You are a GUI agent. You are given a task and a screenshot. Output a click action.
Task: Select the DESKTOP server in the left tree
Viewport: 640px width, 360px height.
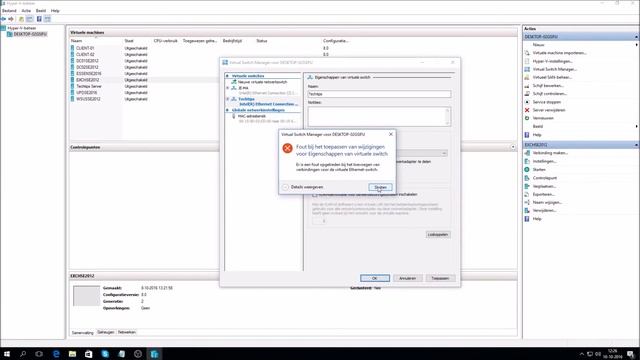tap(30, 34)
